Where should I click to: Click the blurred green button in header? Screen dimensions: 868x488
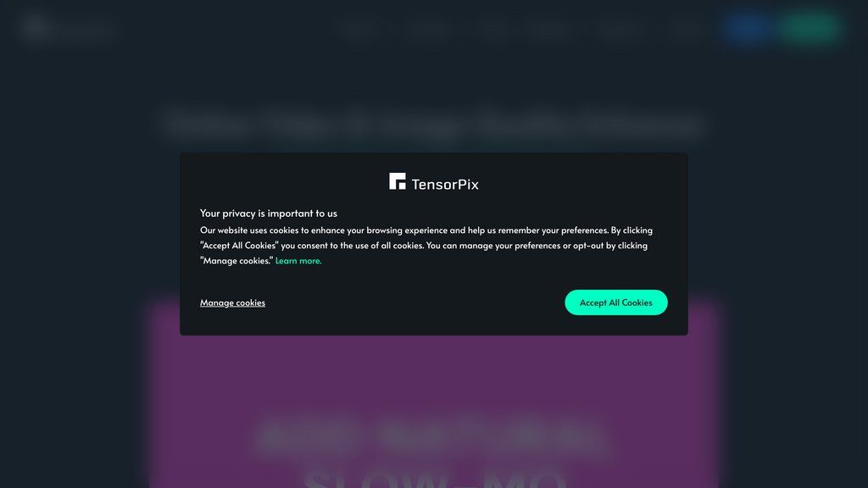810,27
